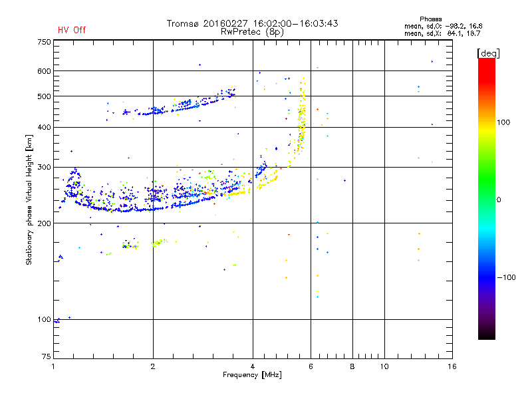This screenshot has height=399, width=532.
Task: Click the '0' colorbar tick label
Action: pos(499,200)
